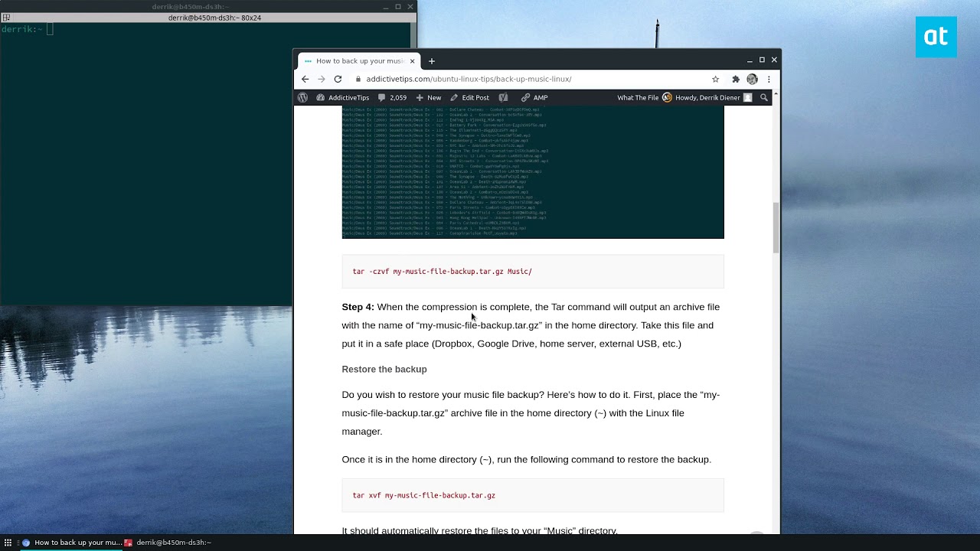This screenshot has height=551, width=980.
Task: Click the browser page vertical scrollbar
Action: click(x=776, y=228)
